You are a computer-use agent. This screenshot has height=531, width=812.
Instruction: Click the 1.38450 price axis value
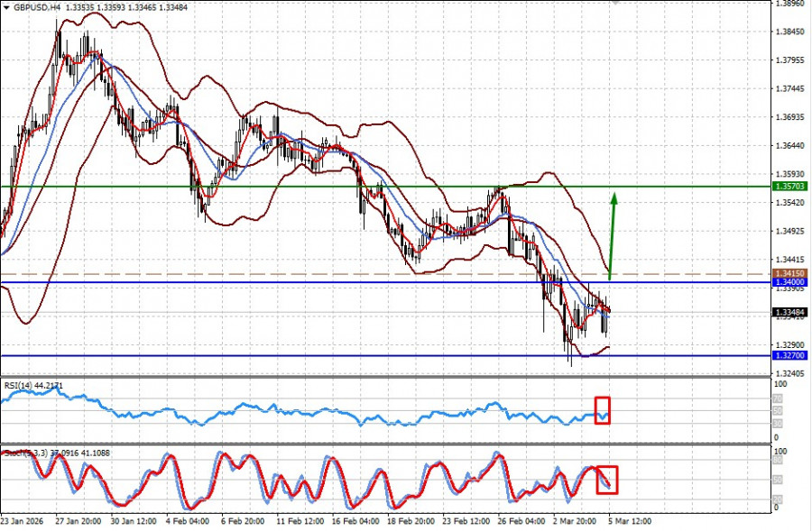pos(790,32)
